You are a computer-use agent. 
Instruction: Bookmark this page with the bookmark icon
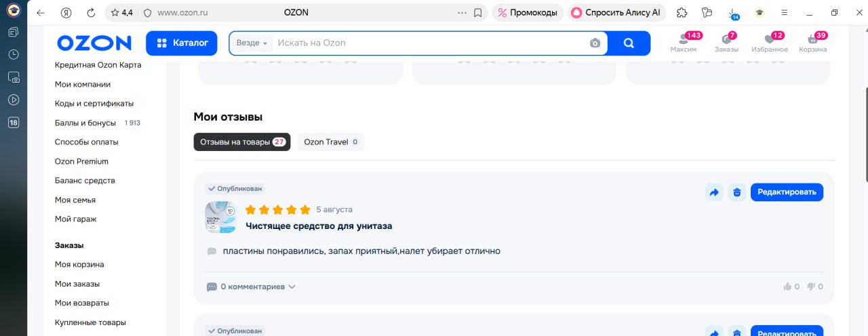click(478, 13)
